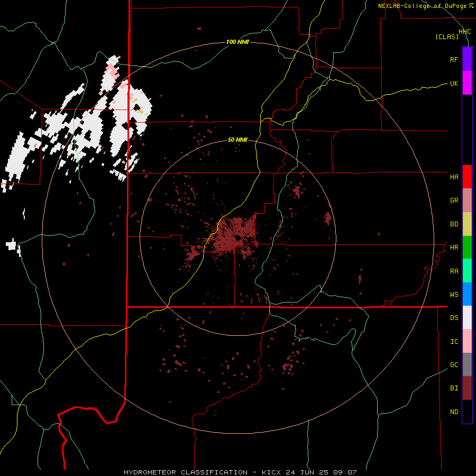Click the "NEXLAB-College of DuPage" text
The height and width of the screenshot is (476, 476).
pyautogui.click(x=422, y=6)
